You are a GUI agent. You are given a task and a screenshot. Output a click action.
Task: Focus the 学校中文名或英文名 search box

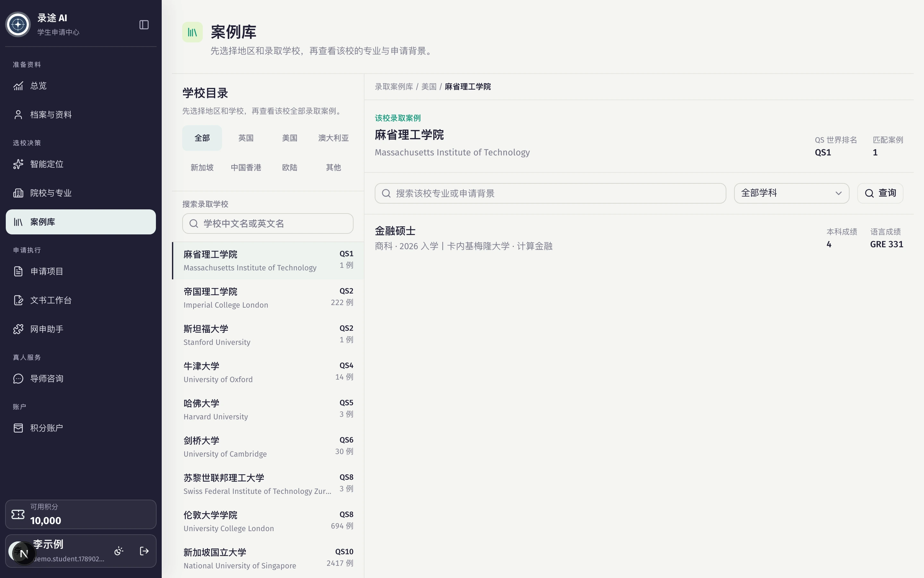point(268,223)
